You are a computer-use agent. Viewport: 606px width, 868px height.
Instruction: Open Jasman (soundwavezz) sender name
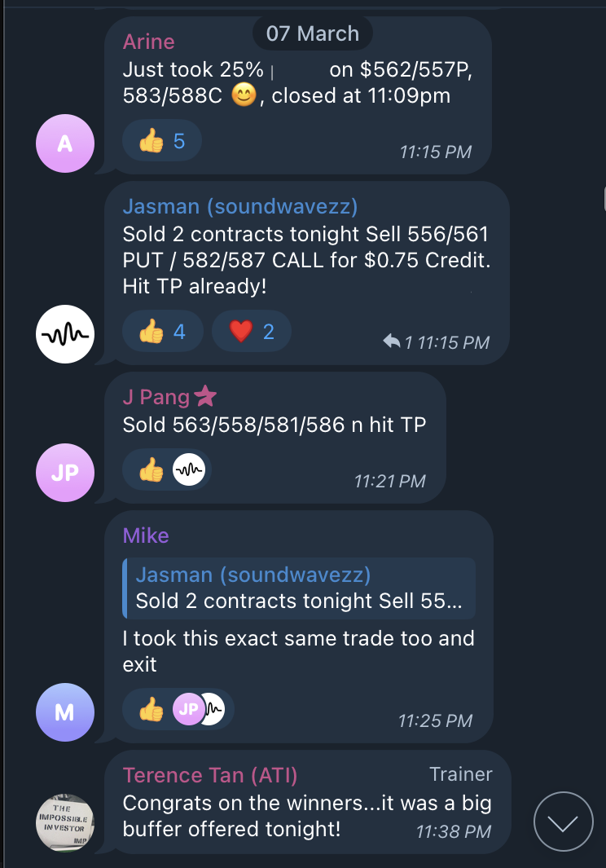[240, 207]
